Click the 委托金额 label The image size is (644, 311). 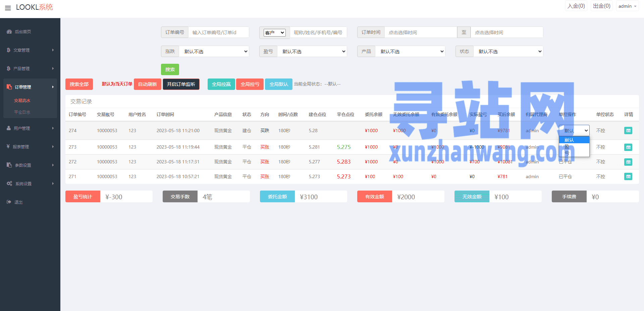tap(277, 197)
